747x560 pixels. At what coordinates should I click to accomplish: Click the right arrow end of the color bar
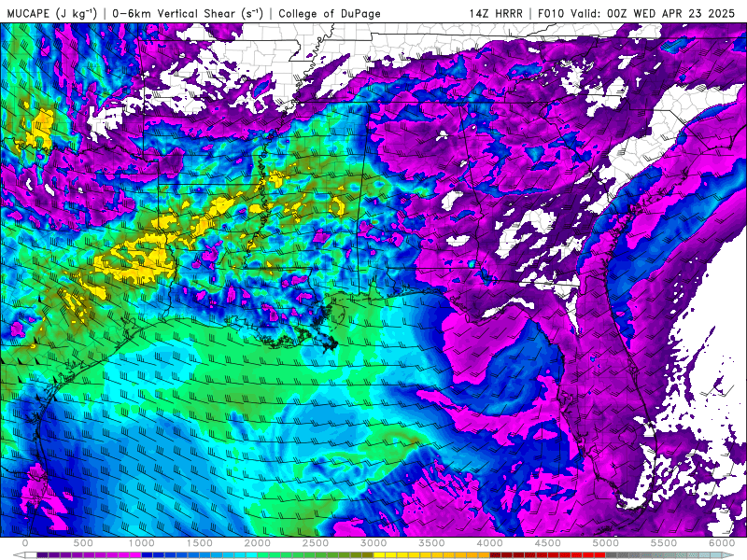pyautogui.click(x=728, y=555)
